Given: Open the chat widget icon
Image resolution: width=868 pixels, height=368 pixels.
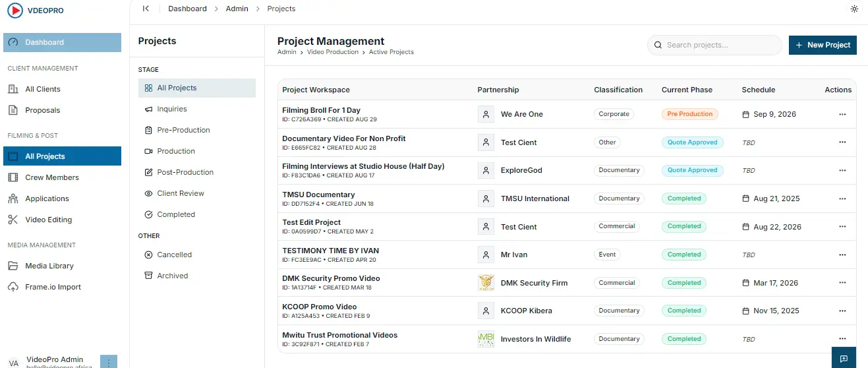Looking at the screenshot, I should 844,358.
